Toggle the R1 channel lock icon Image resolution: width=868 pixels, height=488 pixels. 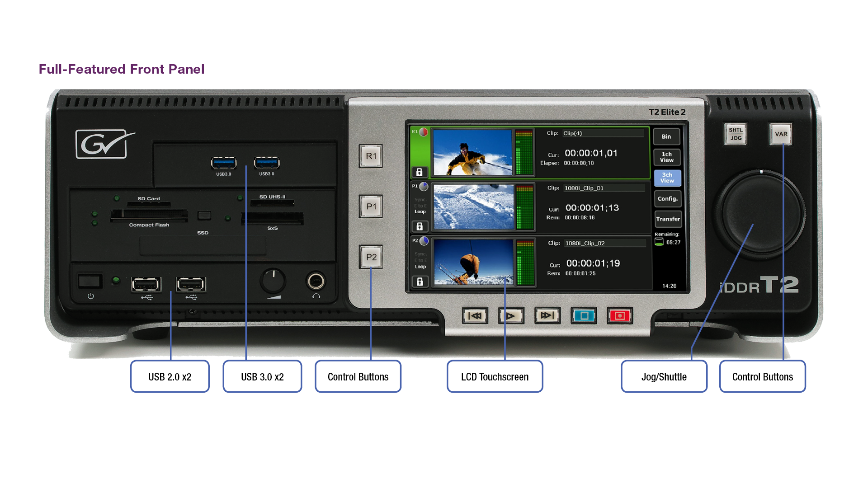419,172
